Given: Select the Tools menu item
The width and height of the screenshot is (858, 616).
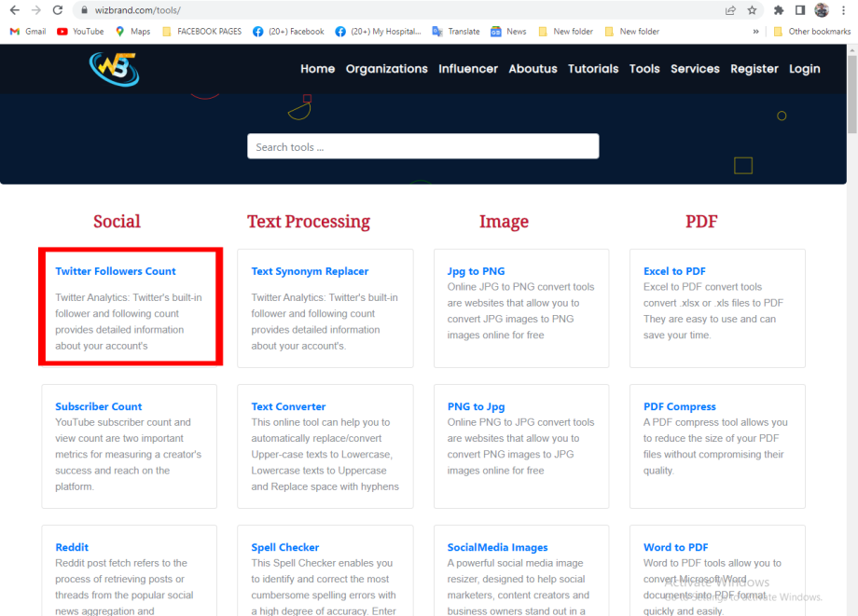Looking at the screenshot, I should (x=644, y=68).
